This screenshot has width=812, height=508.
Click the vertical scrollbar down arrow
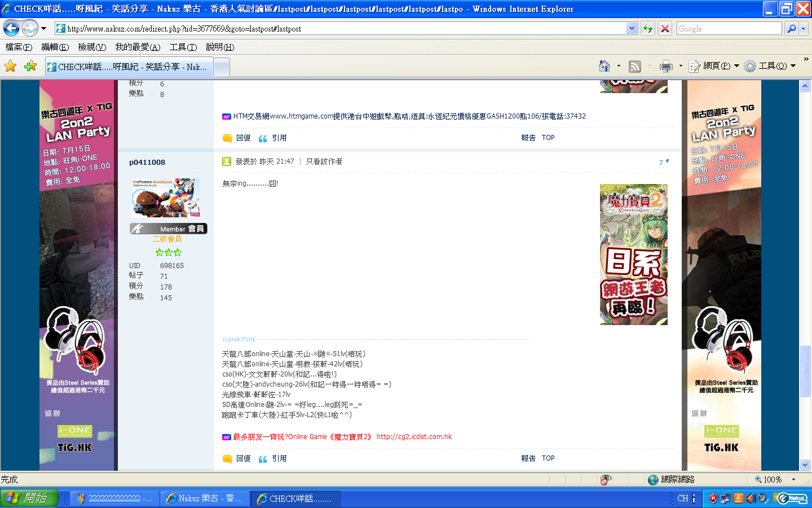coord(805,465)
